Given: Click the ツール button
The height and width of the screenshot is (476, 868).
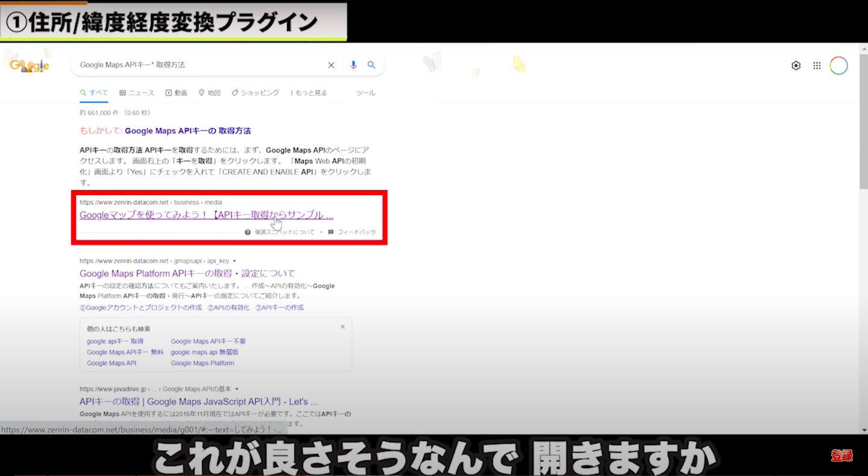Looking at the screenshot, I should click(365, 93).
